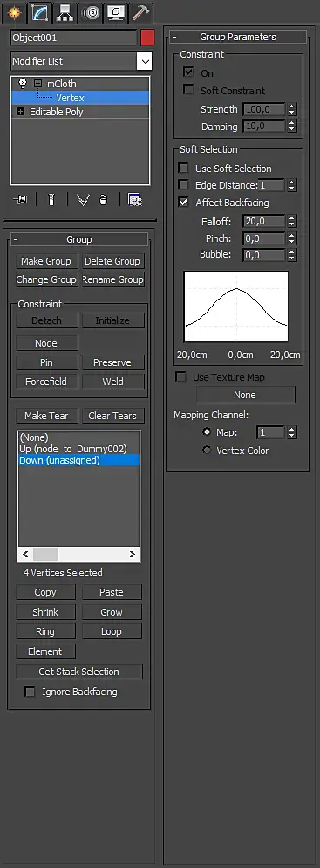Click the Change Group button

[x=46, y=279]
